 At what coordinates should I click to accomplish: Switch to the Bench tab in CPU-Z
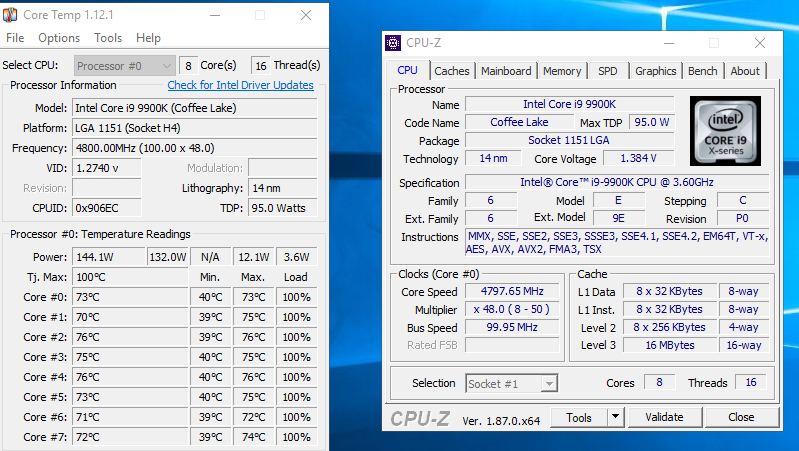702,71
